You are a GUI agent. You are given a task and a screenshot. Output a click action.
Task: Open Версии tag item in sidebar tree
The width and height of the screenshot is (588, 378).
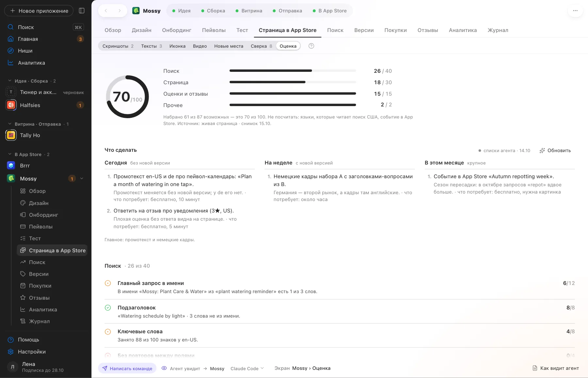(52, 274)
